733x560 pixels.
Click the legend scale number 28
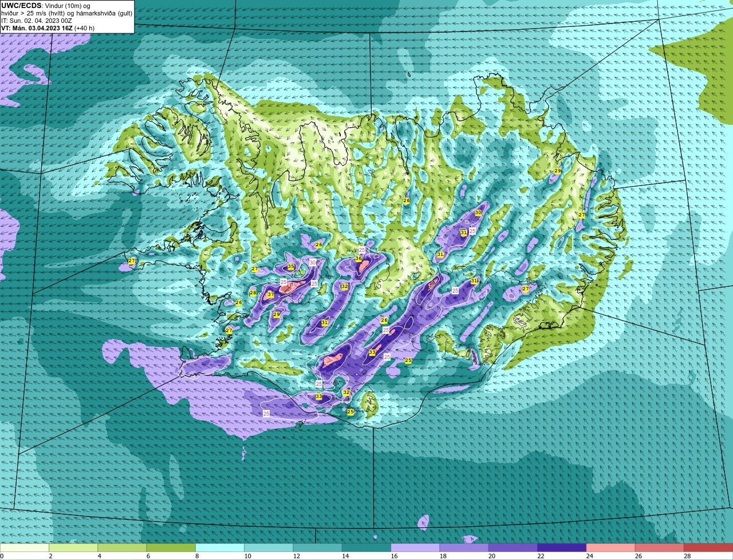[x=688, y=556]
